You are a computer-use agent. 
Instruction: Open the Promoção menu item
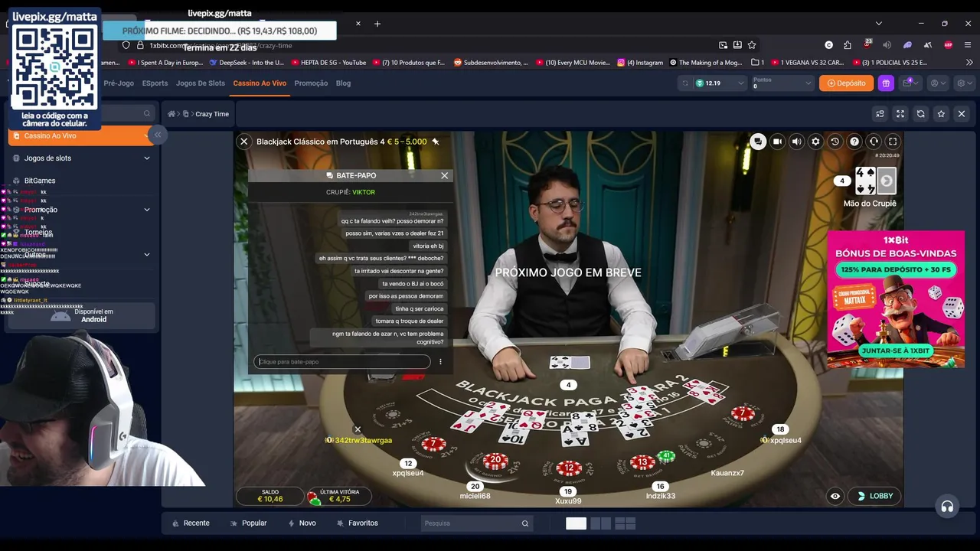[x=311, y=83]
